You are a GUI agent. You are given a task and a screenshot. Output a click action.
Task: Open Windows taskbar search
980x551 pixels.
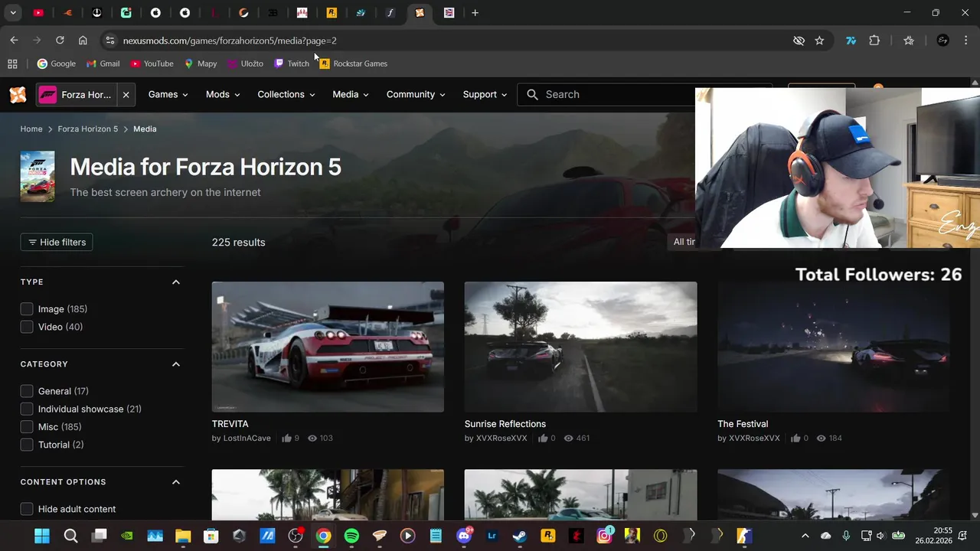(70, 536)
